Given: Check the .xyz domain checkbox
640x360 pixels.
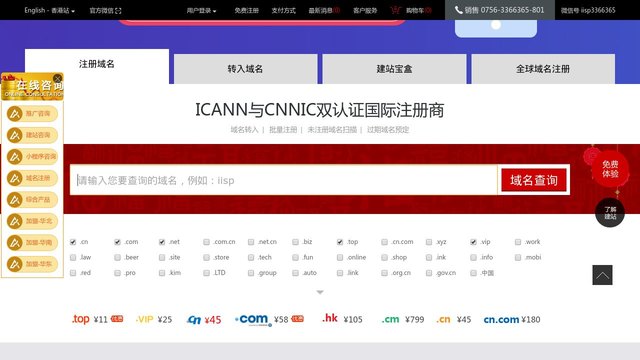Looking at the screenshot, I should point(429,242).
